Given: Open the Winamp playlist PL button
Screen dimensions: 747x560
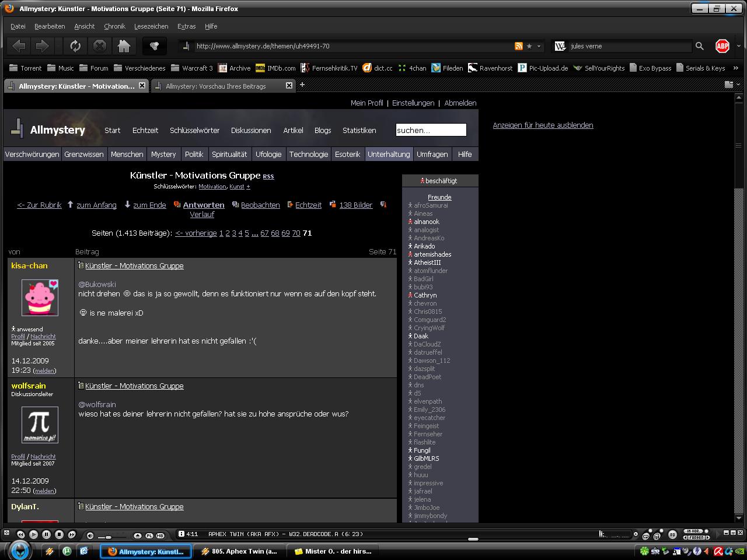Looking at the screenshot, I should tap(149, 535).
